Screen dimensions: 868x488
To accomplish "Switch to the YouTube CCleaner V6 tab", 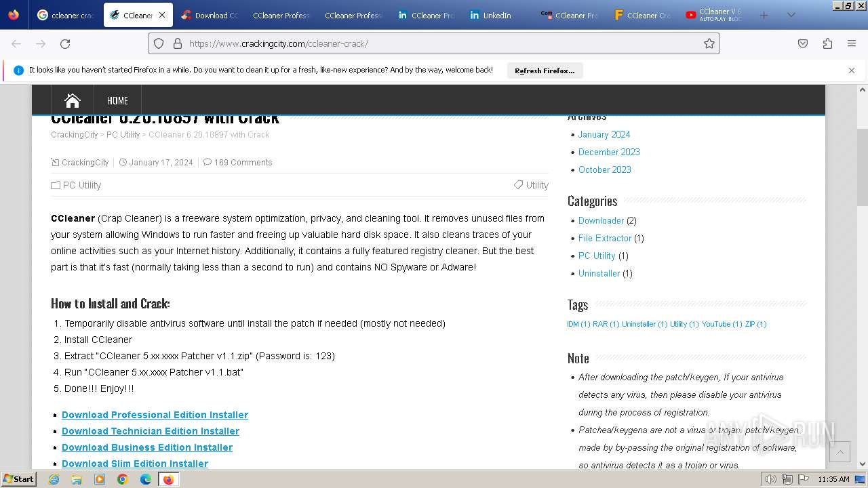I will coord(713,15).
